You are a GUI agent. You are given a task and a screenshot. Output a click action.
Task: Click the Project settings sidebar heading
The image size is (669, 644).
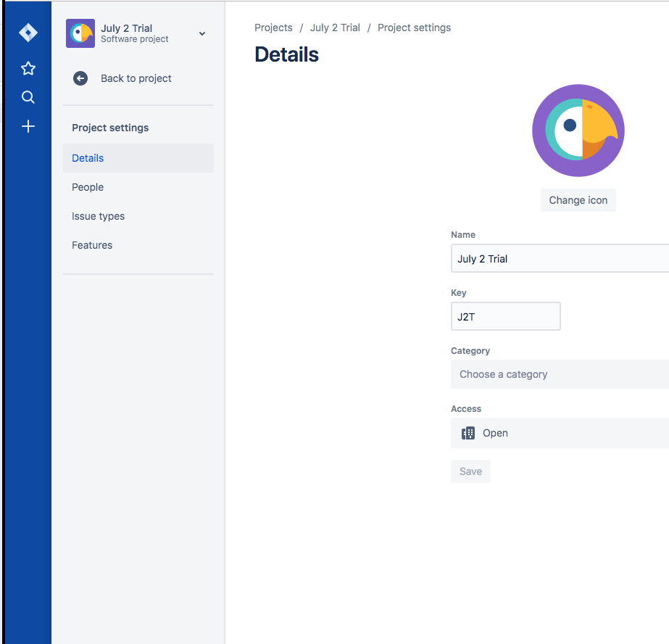110,128
